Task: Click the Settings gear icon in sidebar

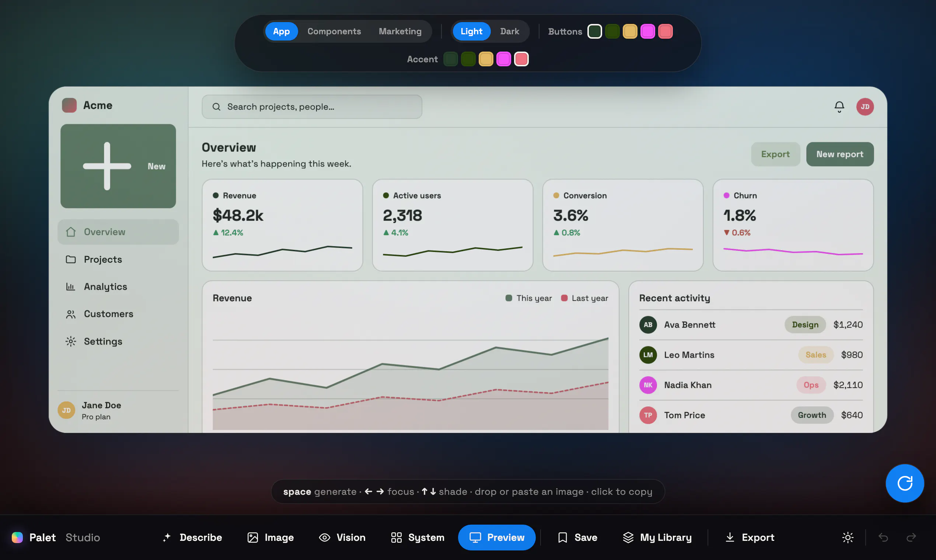Action: 71,342
